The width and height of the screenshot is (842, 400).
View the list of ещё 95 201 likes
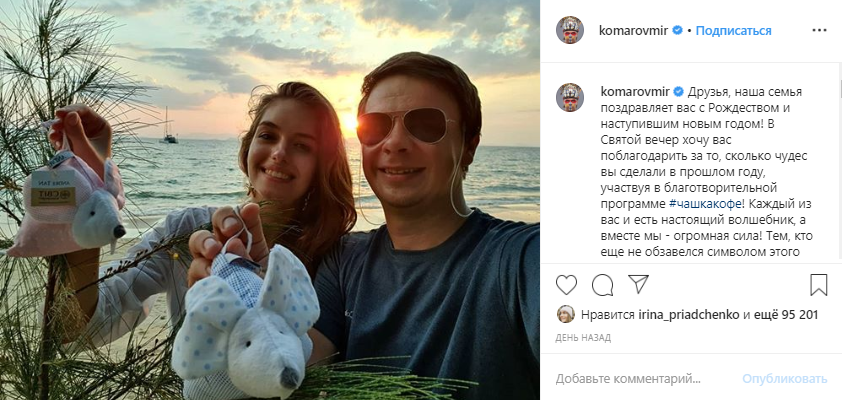tap(790, 315)
